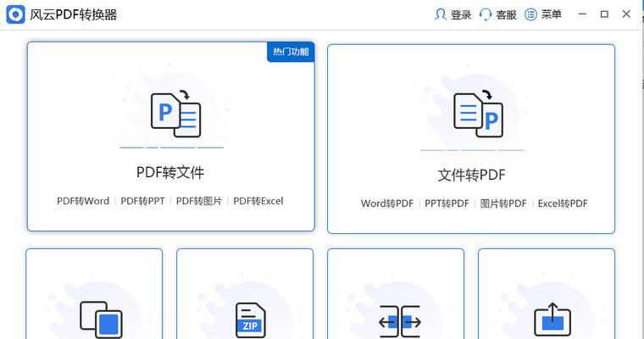The width and height of the screenshot is (644, 339).
Task: Open 登录 login text link
Action: point(461,14)
